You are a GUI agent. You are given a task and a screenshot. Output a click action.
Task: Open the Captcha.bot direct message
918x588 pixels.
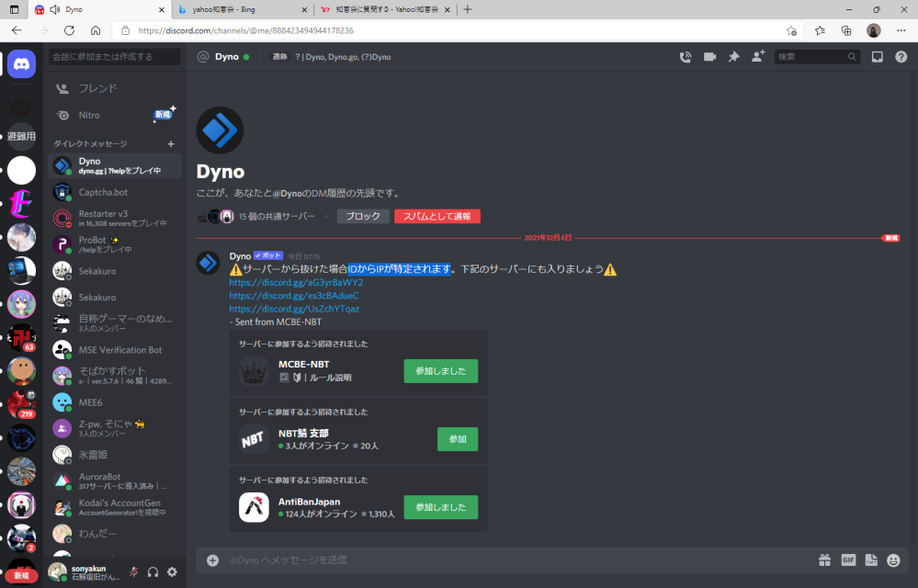(115, 192)
